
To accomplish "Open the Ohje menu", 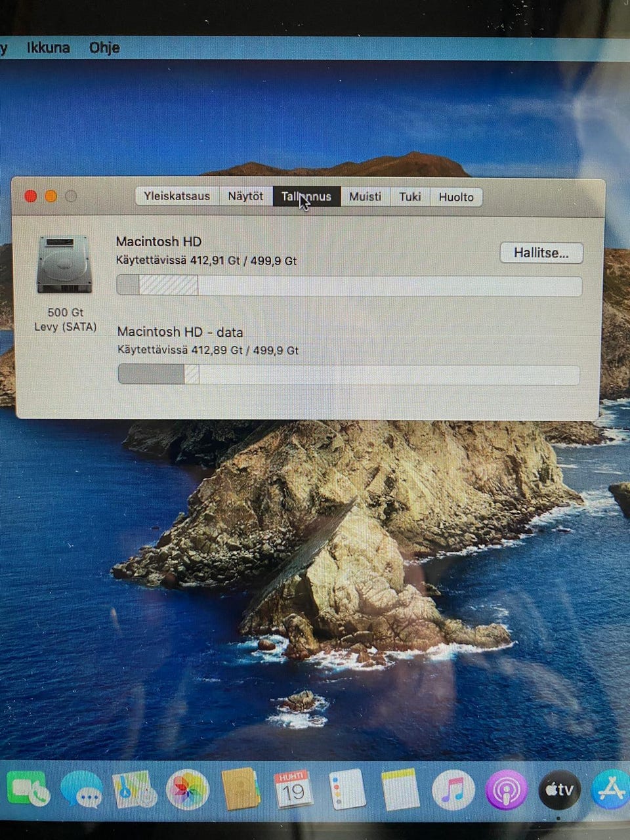I will point(104,48).
